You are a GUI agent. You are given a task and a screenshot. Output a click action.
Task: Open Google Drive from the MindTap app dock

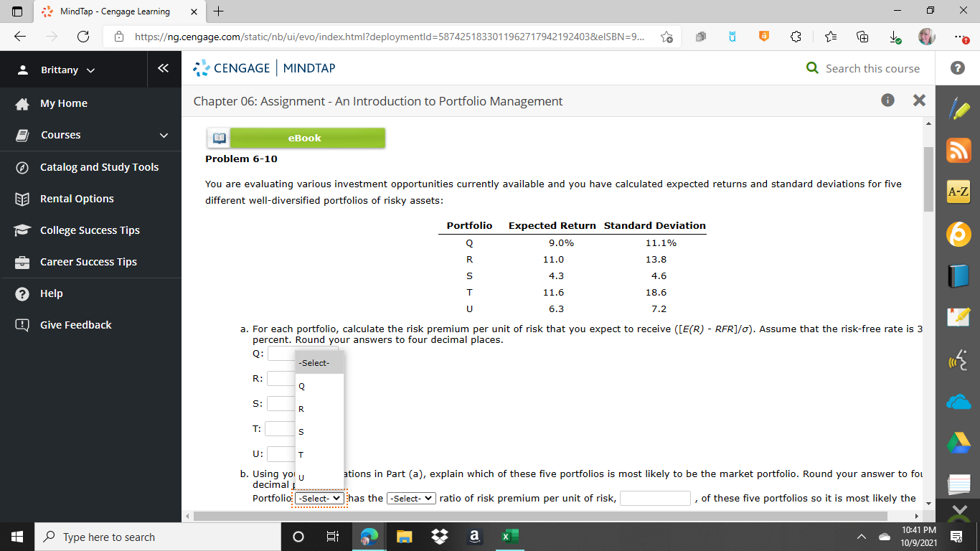[958, 443]
